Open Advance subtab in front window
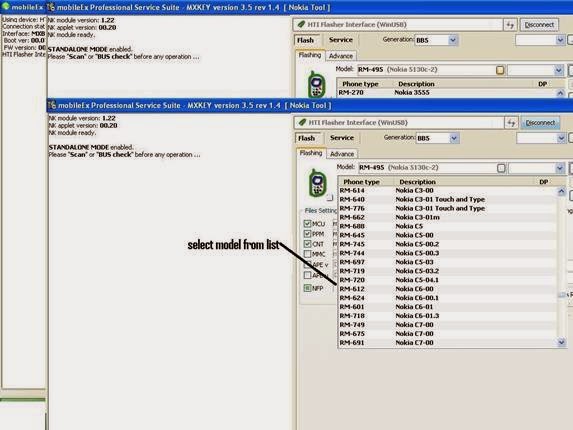573x430 pixels. tap(342, 154)
